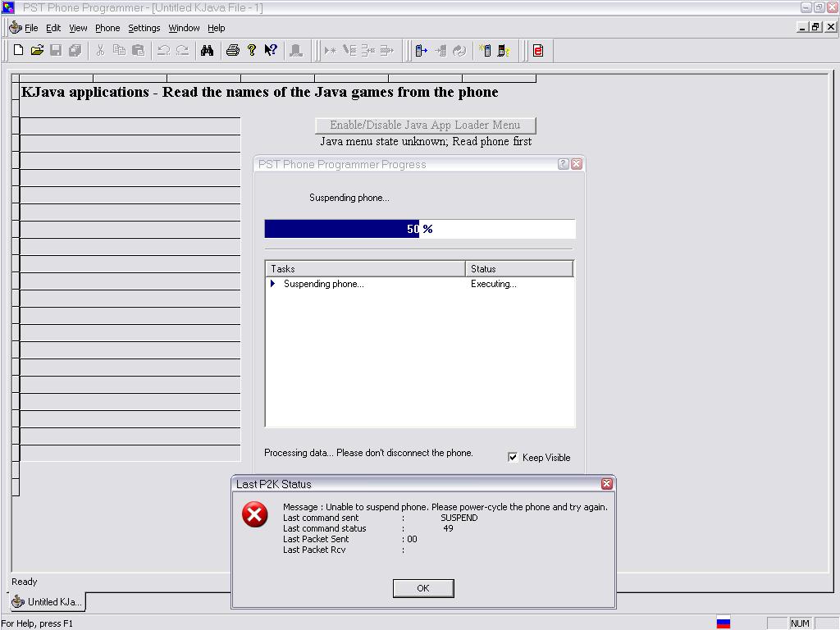Click the first empty Java game name row
Viewport: 840px width, 630px height.
point(130,126)
